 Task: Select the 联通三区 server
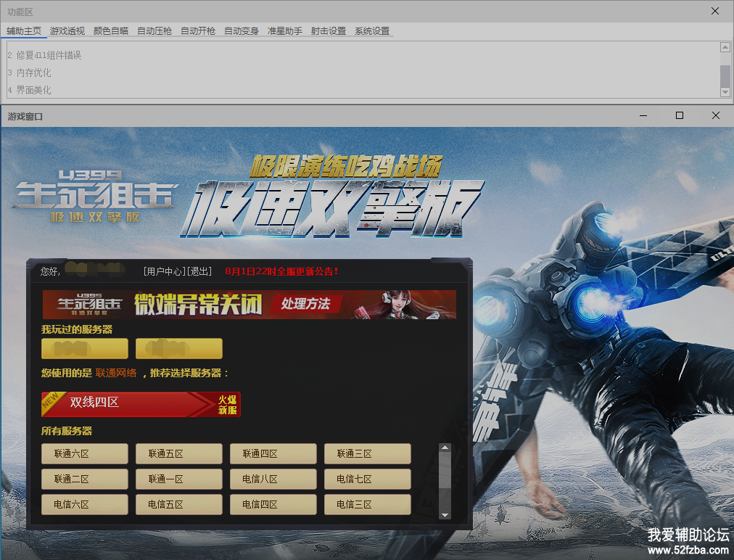click(368, 453)
